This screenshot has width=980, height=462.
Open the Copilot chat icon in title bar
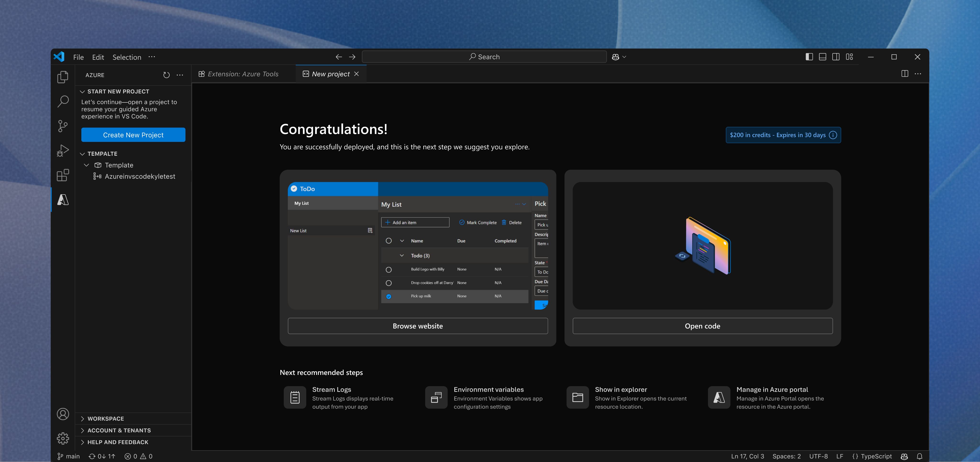coord(616,57)
